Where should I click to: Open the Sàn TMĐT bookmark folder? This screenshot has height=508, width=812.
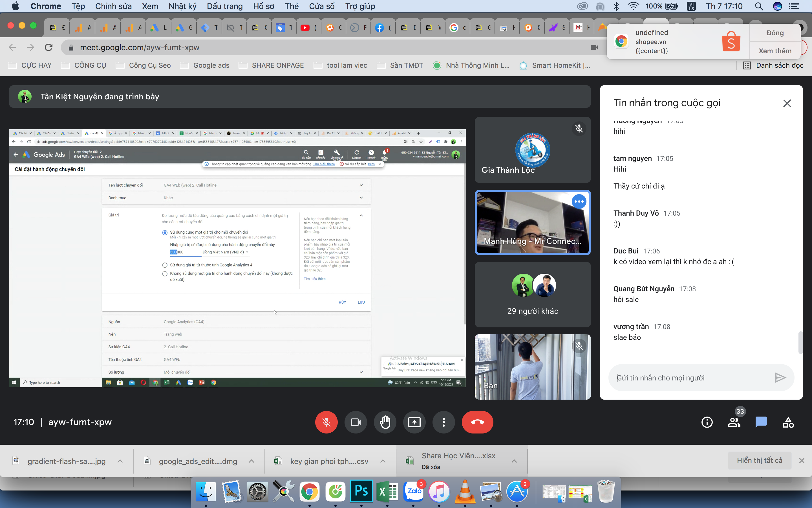400,65
